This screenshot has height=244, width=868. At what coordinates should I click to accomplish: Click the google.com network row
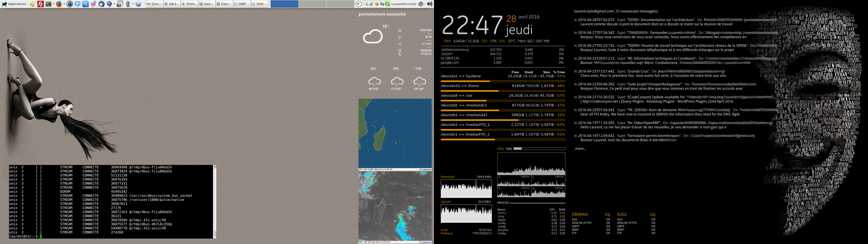coord(502,63)
